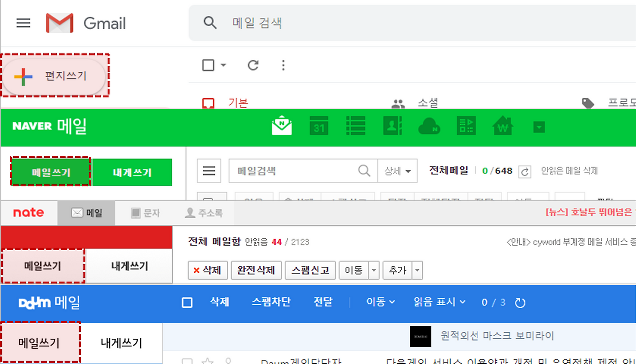The width and height of the screenshot is (636, 364).
Task: Click the Naver mail search magnifier
Action: [x=364, y=171]
